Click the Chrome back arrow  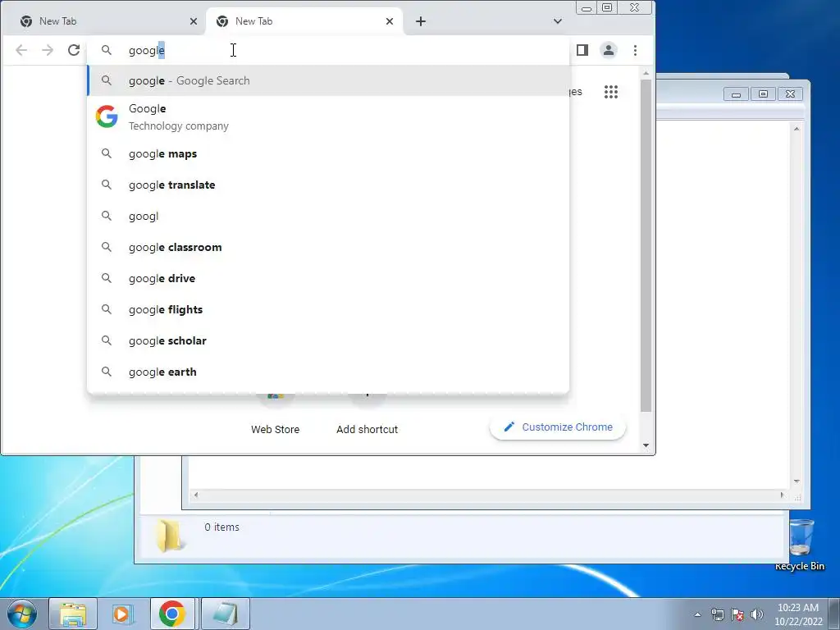click(x=21, y=50)
